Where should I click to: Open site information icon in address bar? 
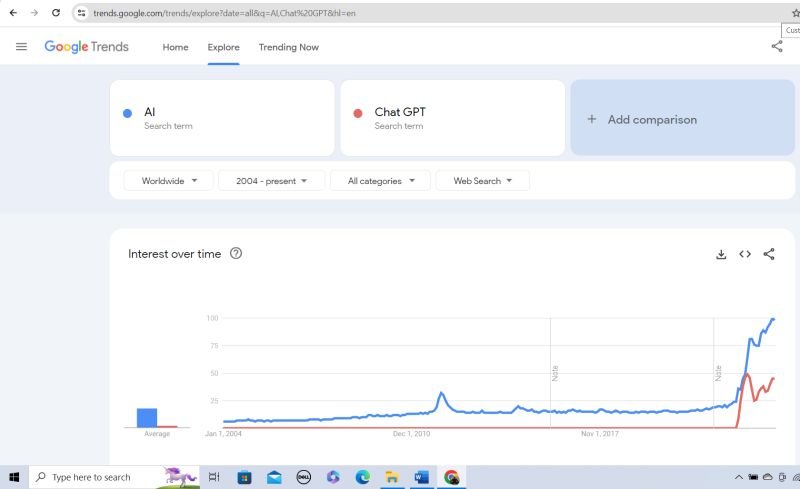(x=81, y=13)
